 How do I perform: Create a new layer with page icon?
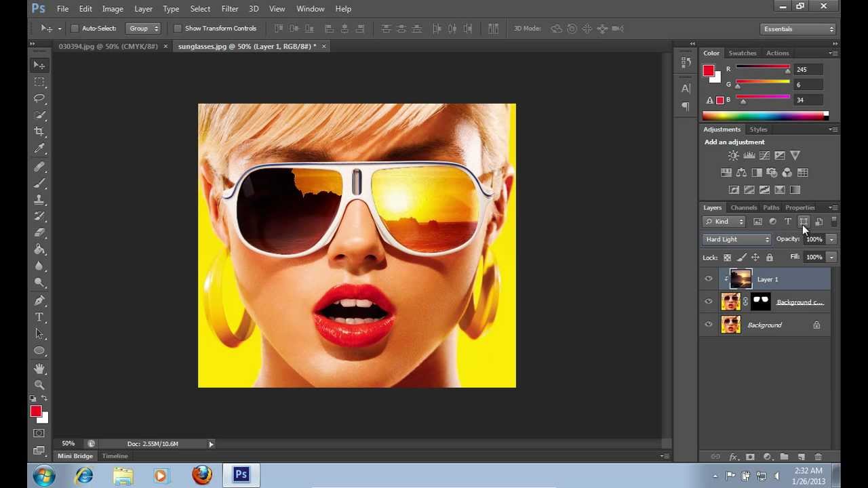[x=801, y=457]
